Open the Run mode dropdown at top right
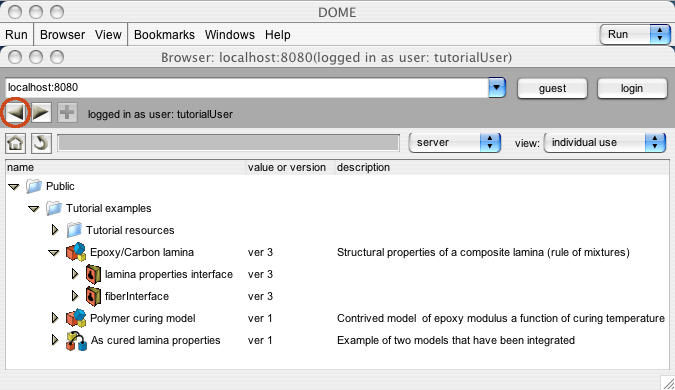Screen dimensions: 675x390 [635, 34]
